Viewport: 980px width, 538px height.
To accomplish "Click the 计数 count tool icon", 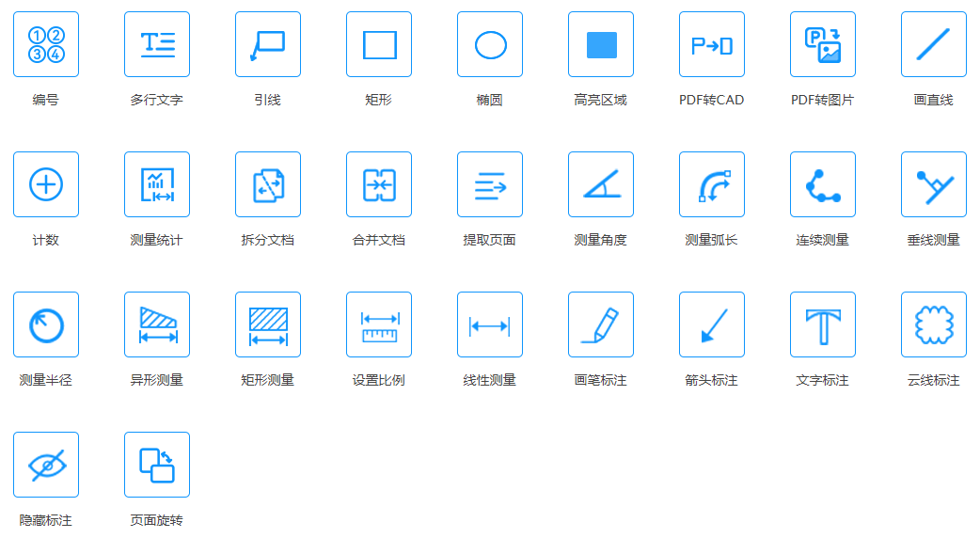I will 46,184.
